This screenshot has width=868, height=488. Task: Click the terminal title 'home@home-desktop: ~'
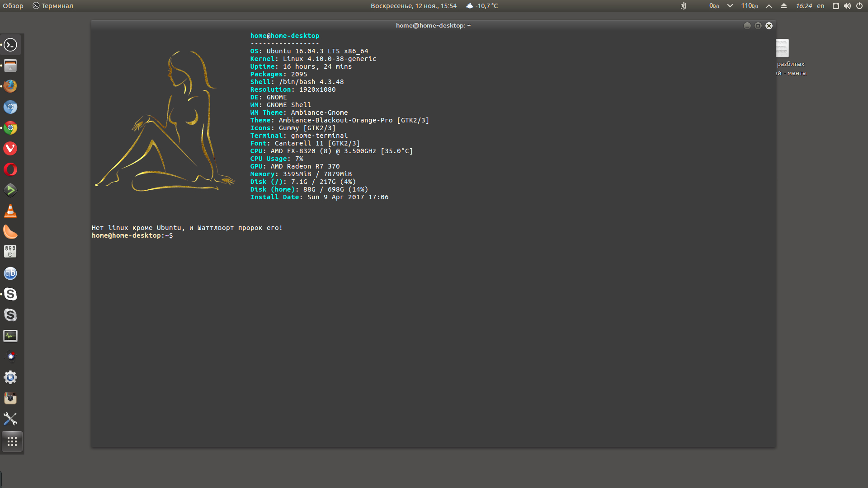(433, 26)
